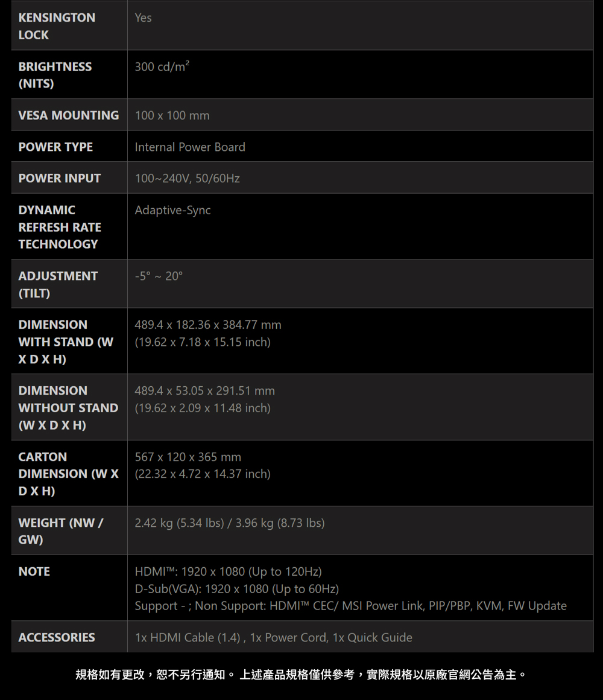Select the 567 x 120 x 365 mm carton value
This screenshot has width=603, height=700.
[188, 457]
